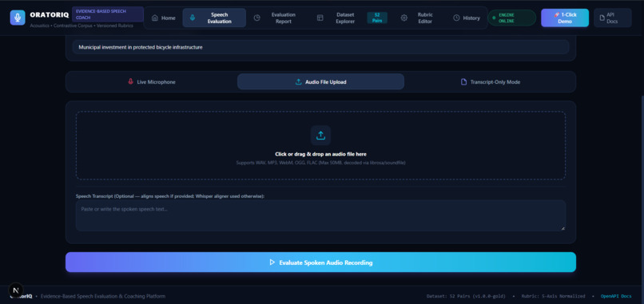The width and height of the screenshot is (644, 304).
Task: Open the History page
Action: [x=467, y=18]
